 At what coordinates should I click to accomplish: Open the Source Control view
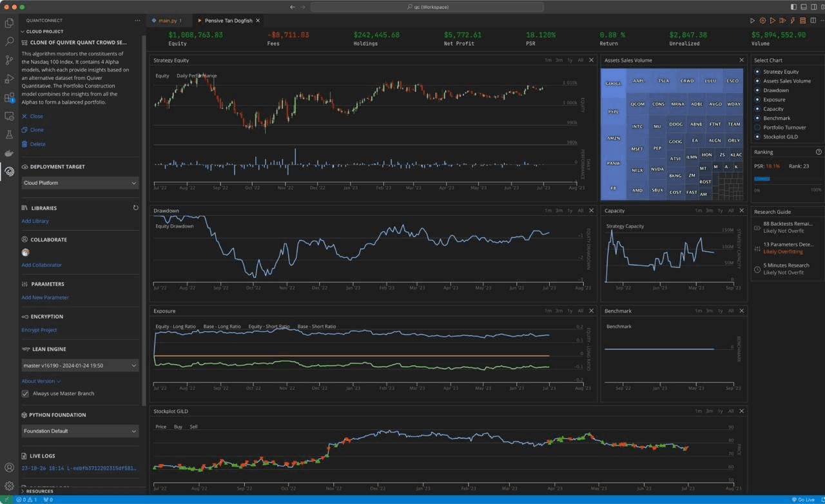(9, 61)
